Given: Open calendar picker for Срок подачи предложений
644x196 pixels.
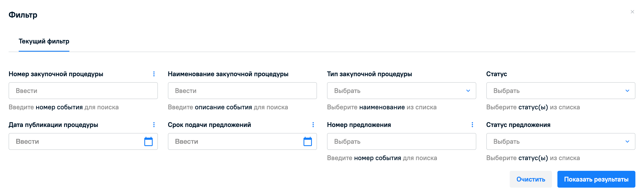Looking at the screenshot, I should click(307, 142).
